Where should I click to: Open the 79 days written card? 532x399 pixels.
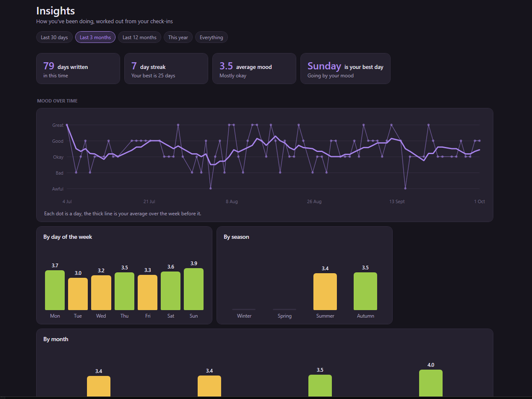tap(78, 69)
